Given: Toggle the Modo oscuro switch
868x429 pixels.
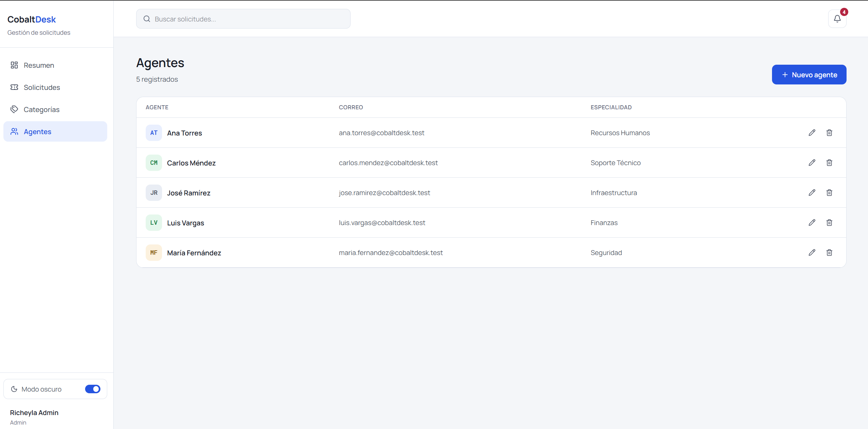Looking at the screenshot, I should pos(93,389).
